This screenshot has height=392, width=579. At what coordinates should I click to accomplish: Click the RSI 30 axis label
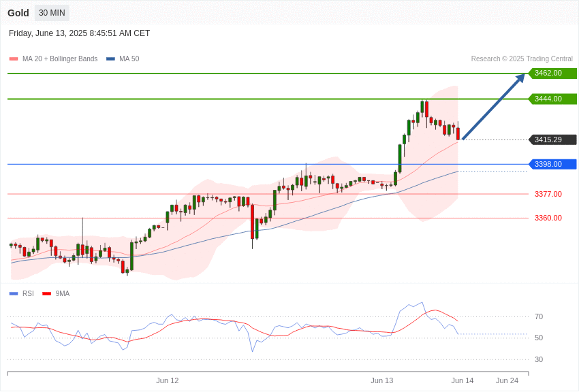(539, 359)
